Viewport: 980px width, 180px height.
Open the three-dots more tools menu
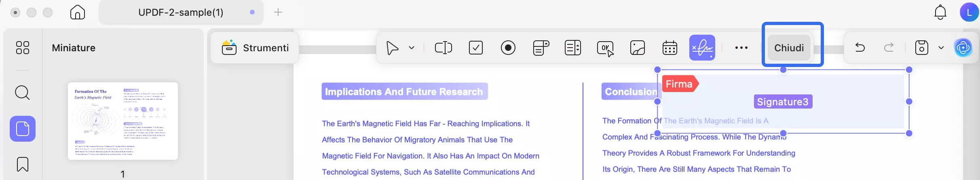pyautogui.click(x=741, y=48)
